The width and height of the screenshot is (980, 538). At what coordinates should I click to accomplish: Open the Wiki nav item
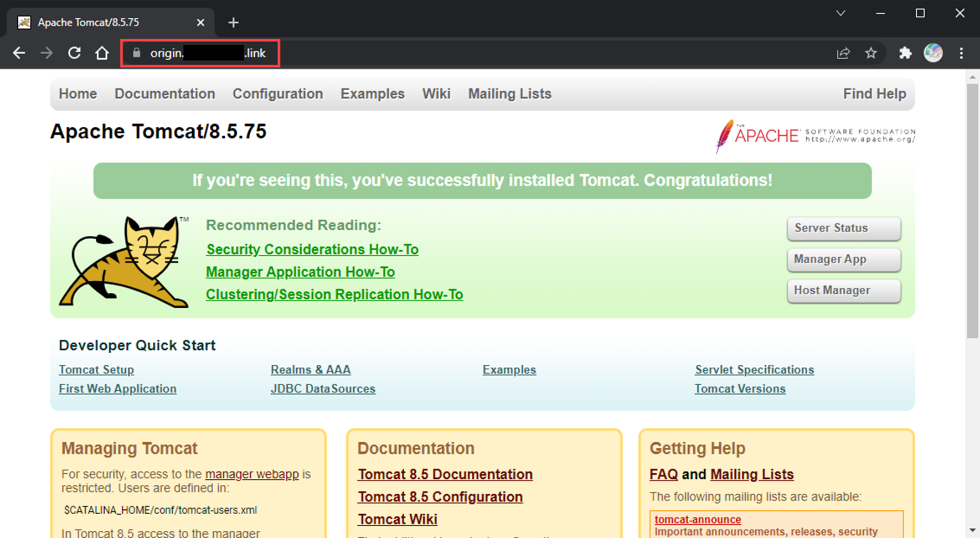[x=436, y=94]
